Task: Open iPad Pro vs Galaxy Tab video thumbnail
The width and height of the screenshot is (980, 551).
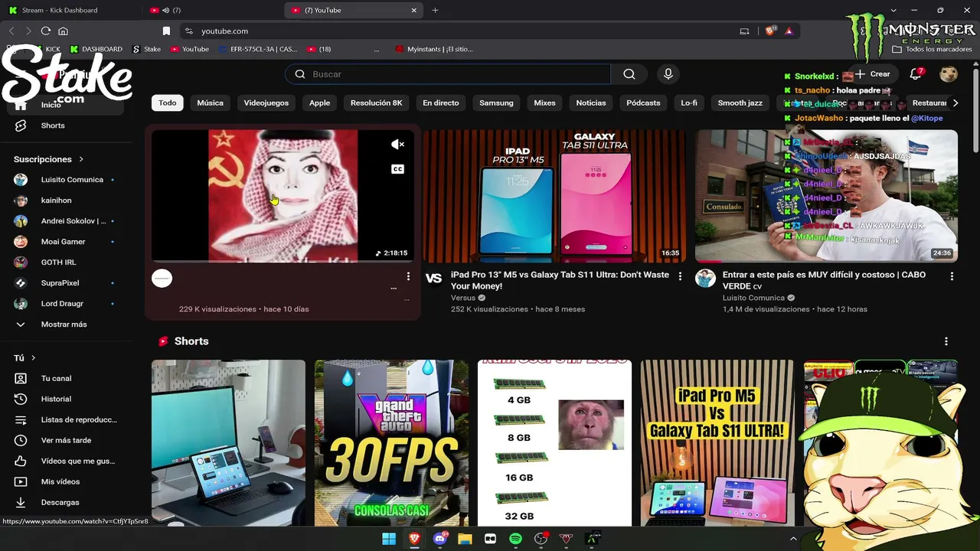Action: tap(554, 196)
